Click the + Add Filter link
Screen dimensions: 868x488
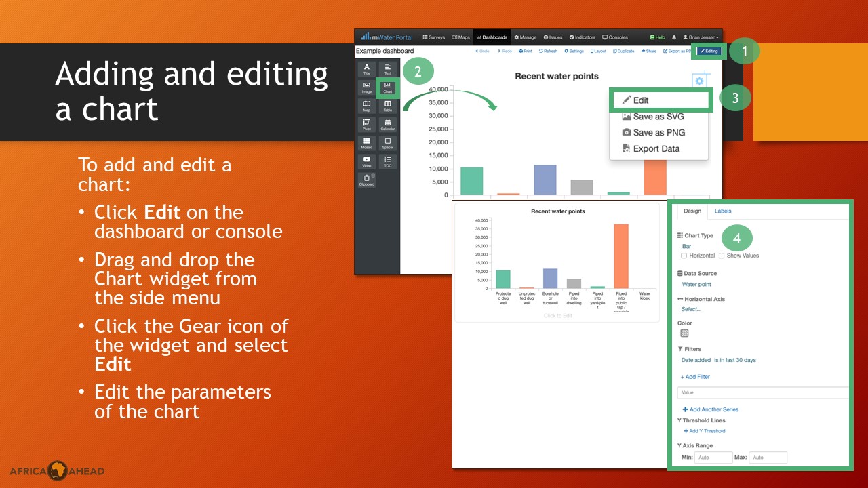click(x=695, y=377)
